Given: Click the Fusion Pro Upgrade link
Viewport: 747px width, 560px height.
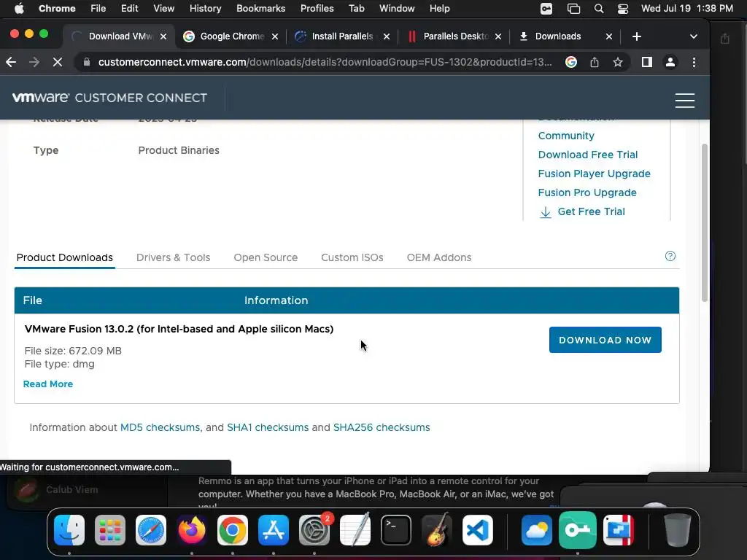Looking at the screenshot, I should 587,192.
